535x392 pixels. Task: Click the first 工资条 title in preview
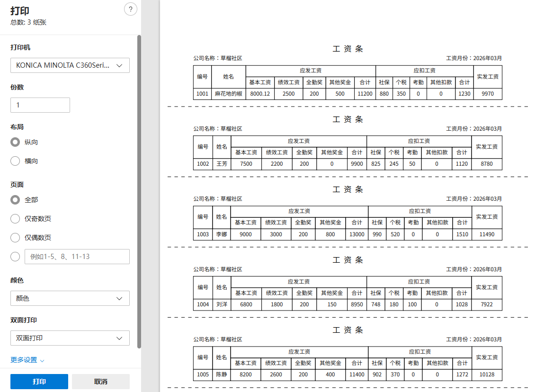click(348, 49)
